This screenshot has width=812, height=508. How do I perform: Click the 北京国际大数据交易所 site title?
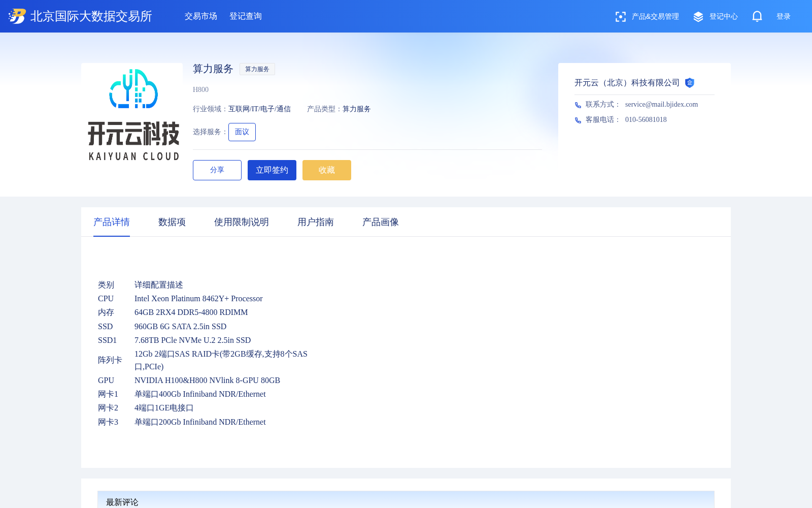tap(91, 16)
